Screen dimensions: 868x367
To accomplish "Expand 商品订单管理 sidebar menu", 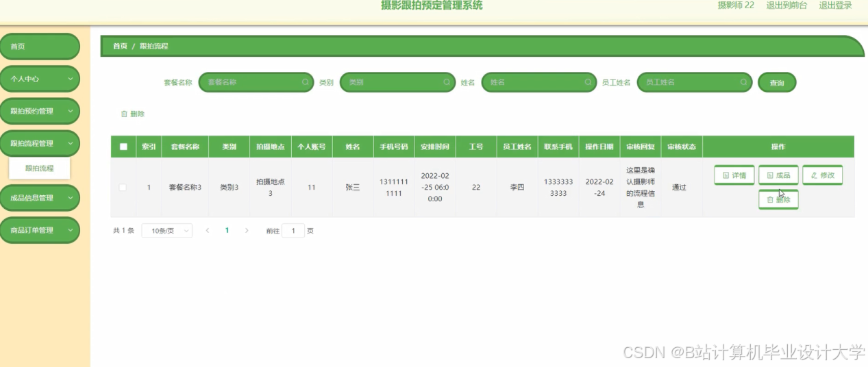I will [x=40, y=230].
